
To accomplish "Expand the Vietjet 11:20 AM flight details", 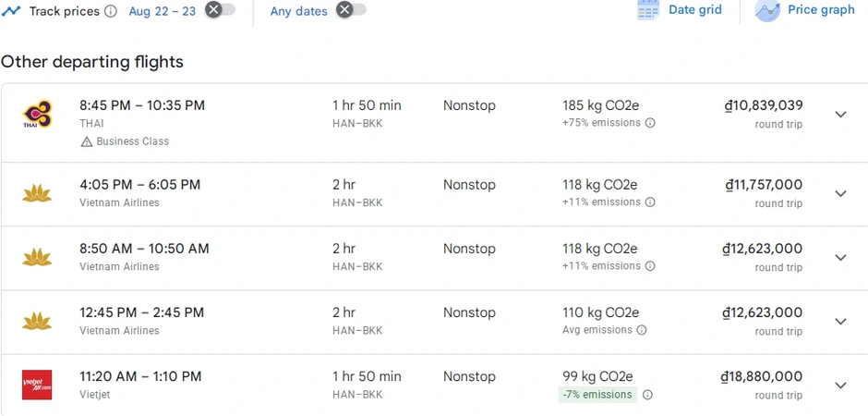I will [x=841, y=385].
